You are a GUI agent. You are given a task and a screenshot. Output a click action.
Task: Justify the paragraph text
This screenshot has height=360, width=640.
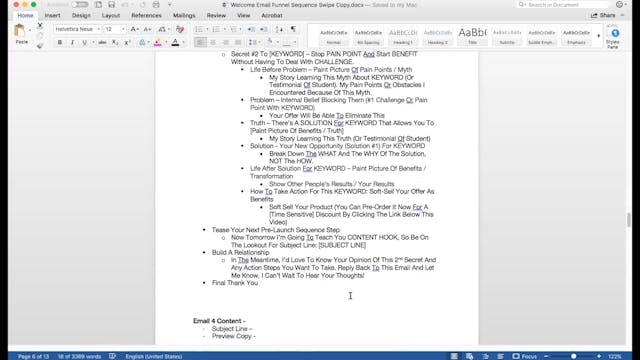(x=238, y=42)
